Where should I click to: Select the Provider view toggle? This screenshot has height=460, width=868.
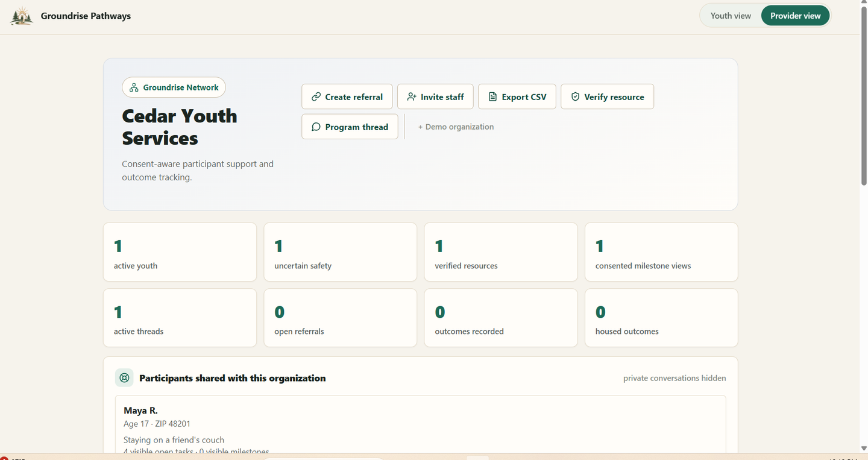(795, 16)
